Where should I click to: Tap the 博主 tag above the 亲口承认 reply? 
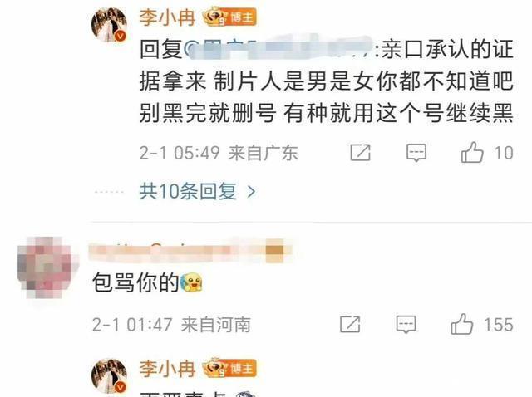pos(242,17)
